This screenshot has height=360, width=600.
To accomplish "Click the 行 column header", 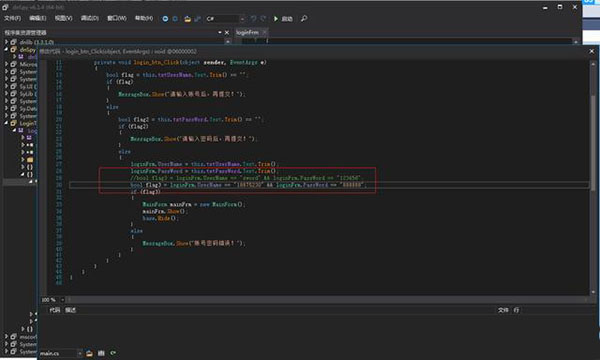I will pyautogui.click(x=516, y=310).
